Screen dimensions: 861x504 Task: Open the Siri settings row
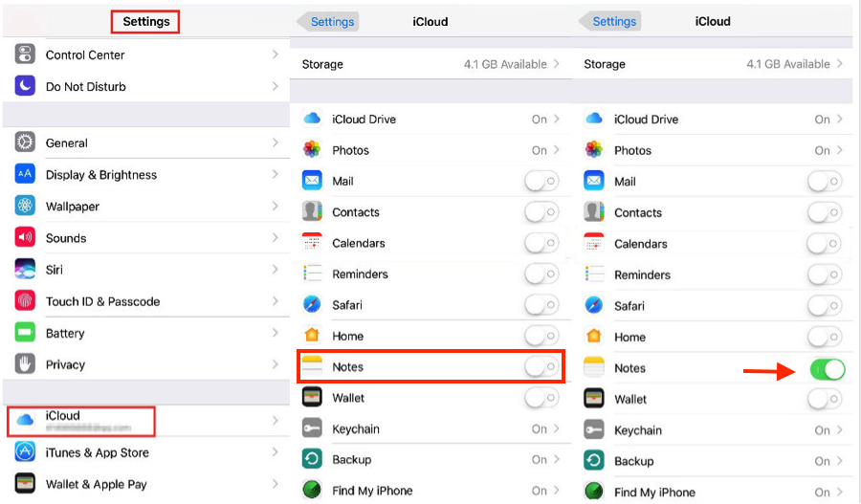(x=146, y=270)
